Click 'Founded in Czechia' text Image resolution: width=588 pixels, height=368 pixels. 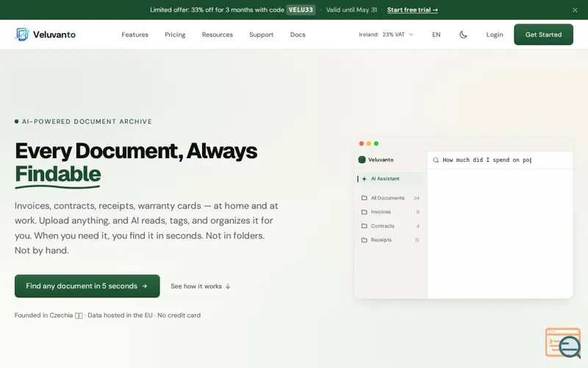coord(43,316)
